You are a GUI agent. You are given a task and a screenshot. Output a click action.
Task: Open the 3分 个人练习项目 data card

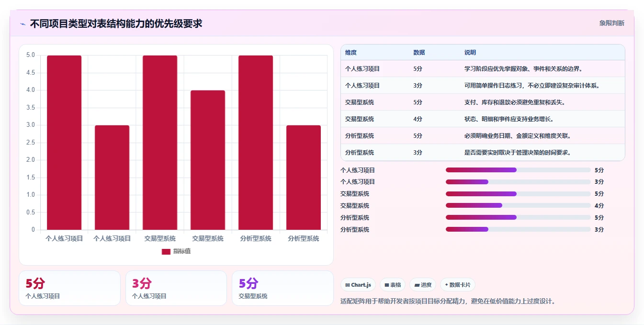click(x=176, y=288)
